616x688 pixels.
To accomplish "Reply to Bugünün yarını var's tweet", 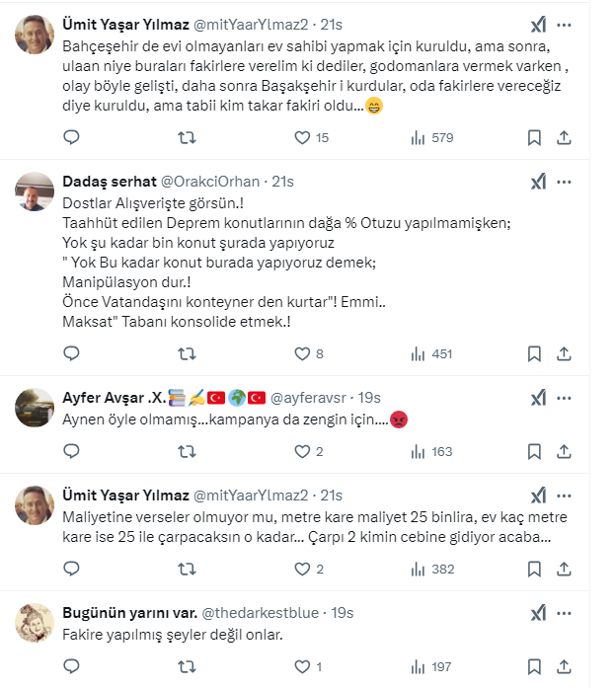I will click(x=71, y=667).
